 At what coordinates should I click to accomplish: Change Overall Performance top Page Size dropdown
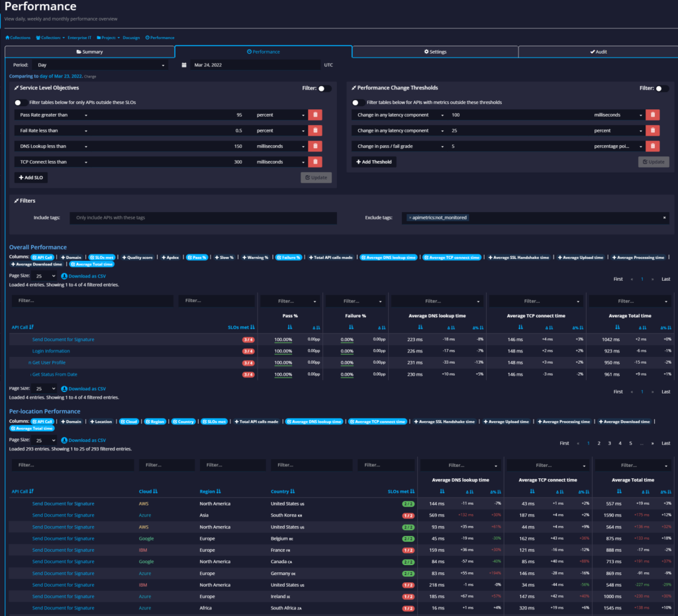pyautogui.click(x=45, y=276)
